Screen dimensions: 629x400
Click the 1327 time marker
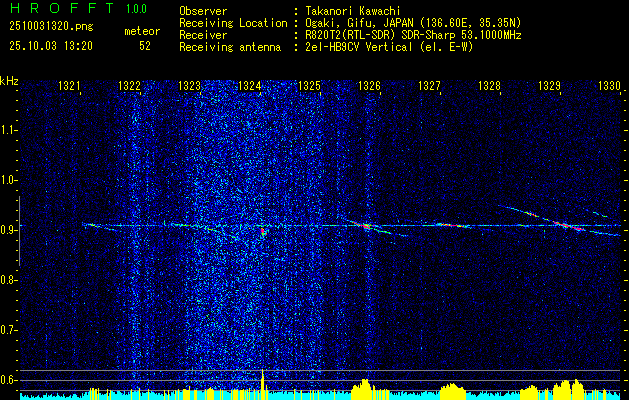click(x=429, y=85)
